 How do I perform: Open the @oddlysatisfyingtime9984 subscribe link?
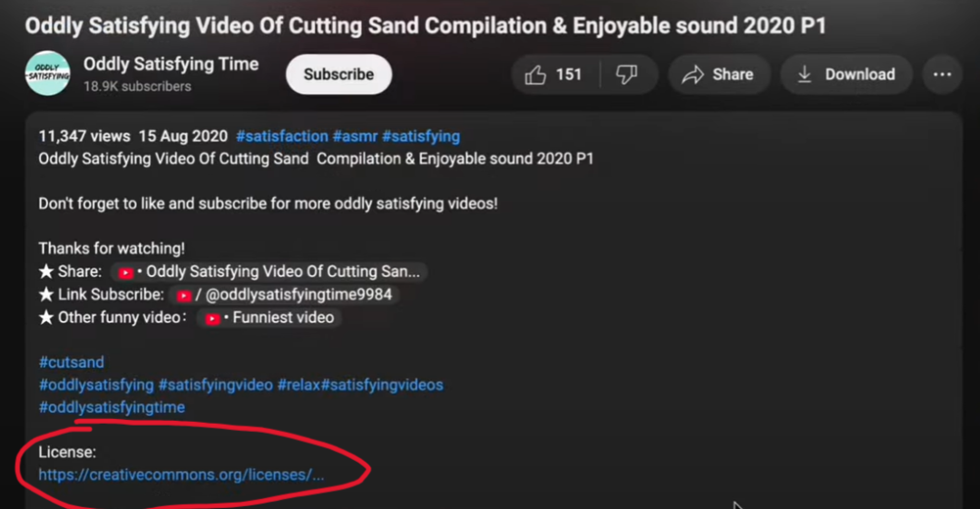click(287, 295)
